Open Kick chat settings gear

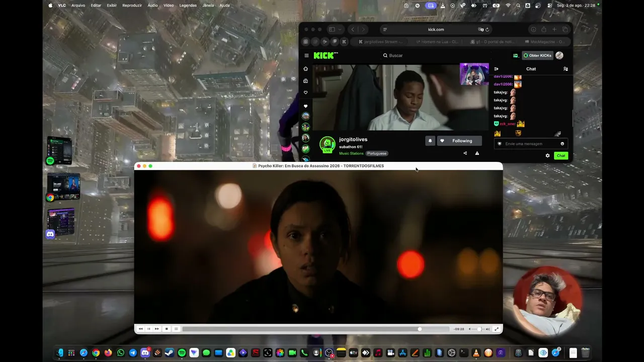(x=547, y=156)
